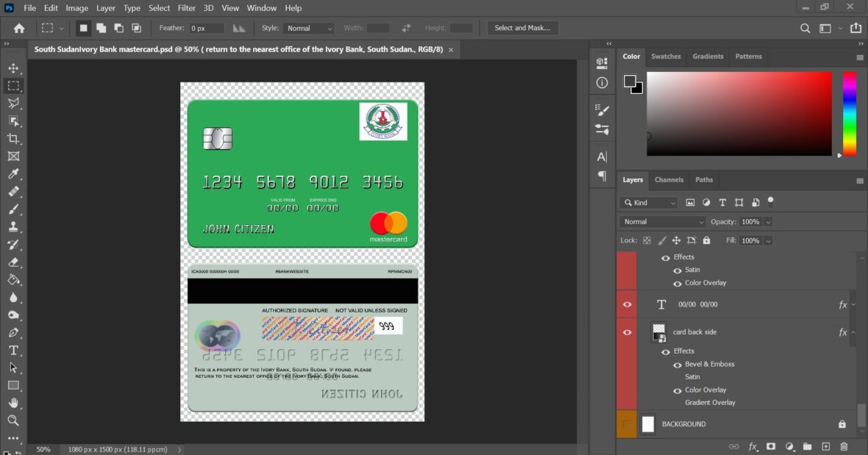Screen dimensions: 868x455
Task: Select the Eyedropper tool
Action: coord(13,173)
